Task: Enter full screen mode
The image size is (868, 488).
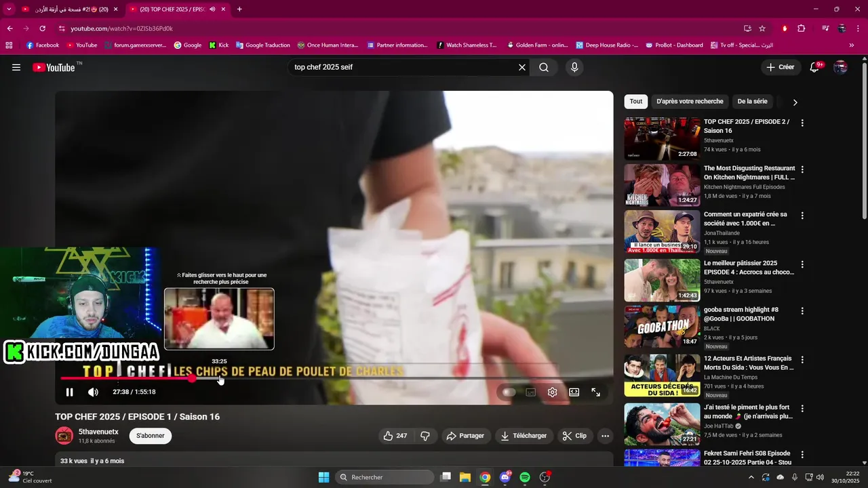Action: (596, 392)
